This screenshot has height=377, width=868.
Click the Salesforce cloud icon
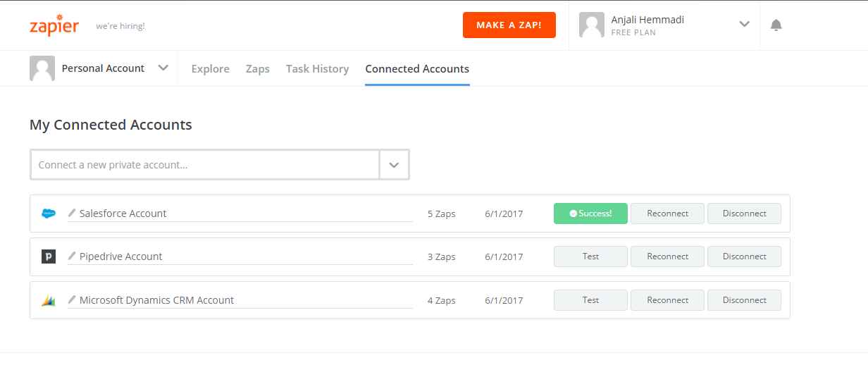49,214
